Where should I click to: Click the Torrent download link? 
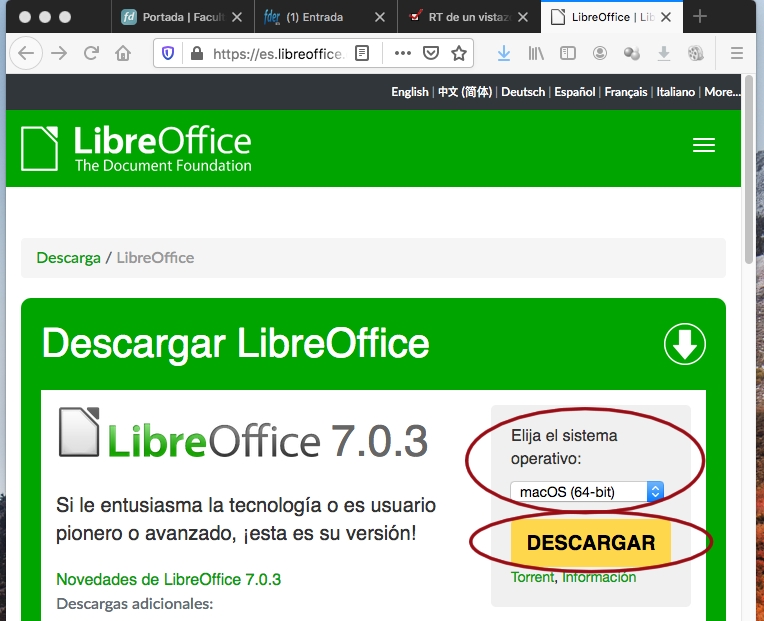532,577
